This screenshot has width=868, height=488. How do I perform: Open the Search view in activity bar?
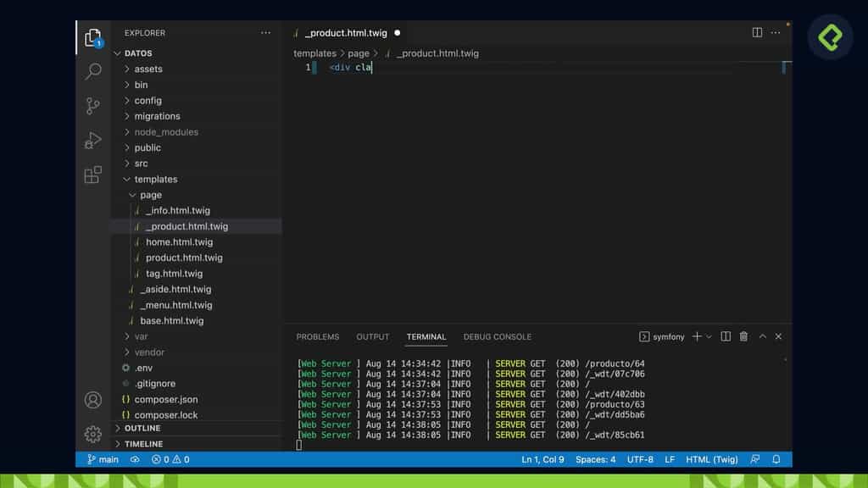pyautogui.click(x=93, y=71)
